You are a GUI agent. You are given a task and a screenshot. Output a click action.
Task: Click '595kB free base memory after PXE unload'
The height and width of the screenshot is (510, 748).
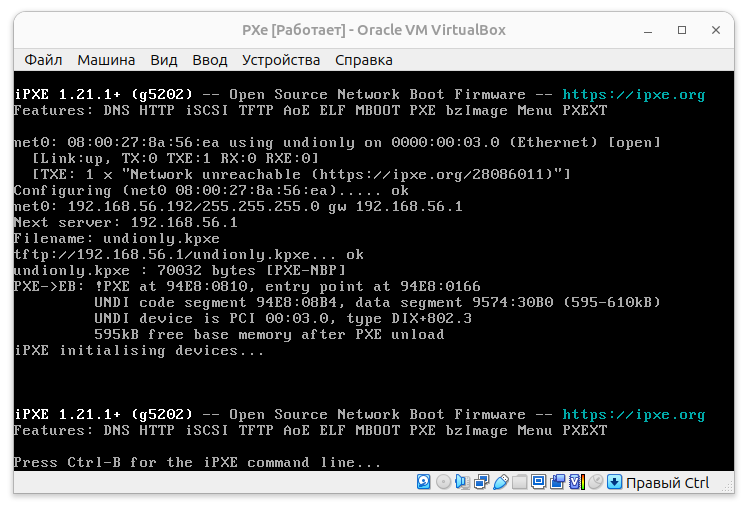click(269, 334)
